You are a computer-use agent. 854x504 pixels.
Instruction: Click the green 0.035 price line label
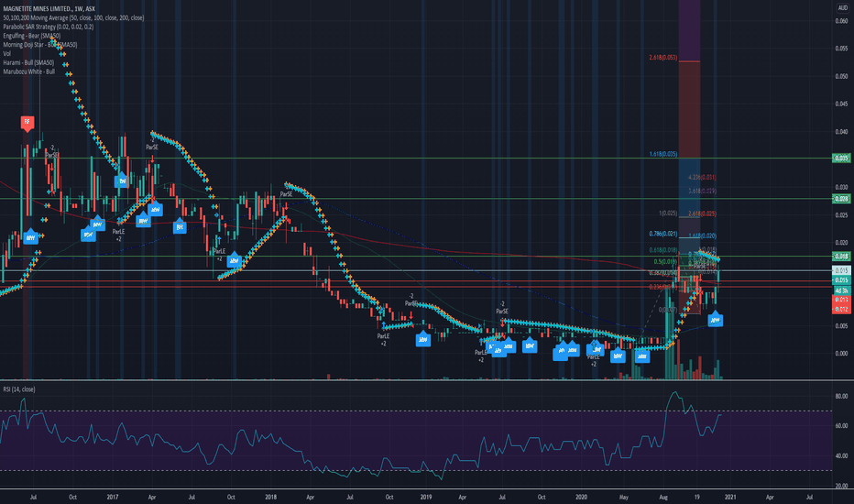tap(841, 158)
